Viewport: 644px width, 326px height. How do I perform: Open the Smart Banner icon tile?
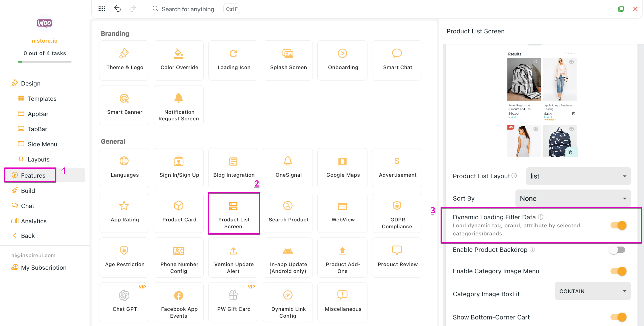coord(124,99)
